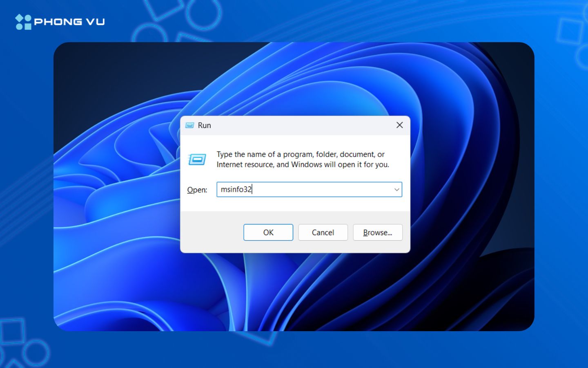Select the msinfo32 text entry
Image resolution: width=588 pixels, height=368 pixels.
click(236, 189)
